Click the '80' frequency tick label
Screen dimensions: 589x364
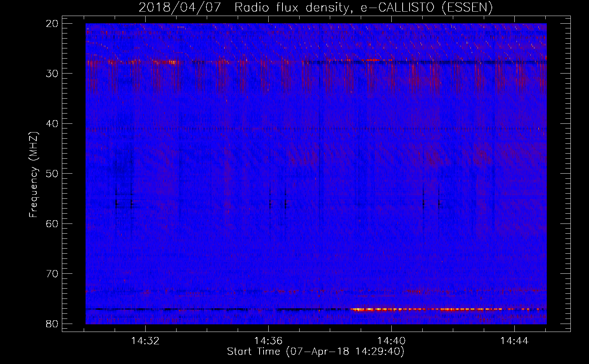coord(52,324)
